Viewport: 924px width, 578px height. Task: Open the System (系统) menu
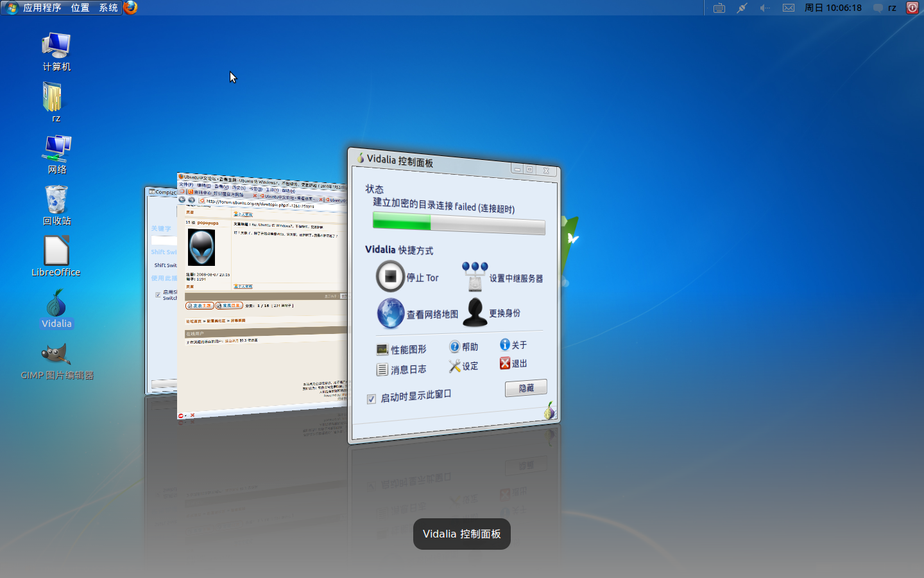pos(108,8)
